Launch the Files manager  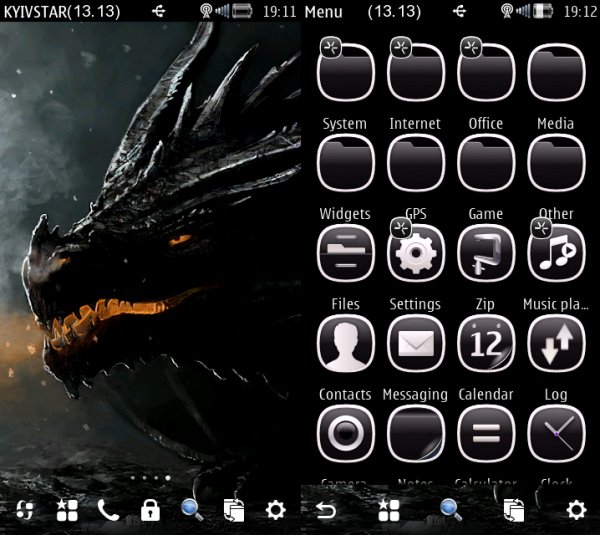pyautogui.click(x=346, y=253)
